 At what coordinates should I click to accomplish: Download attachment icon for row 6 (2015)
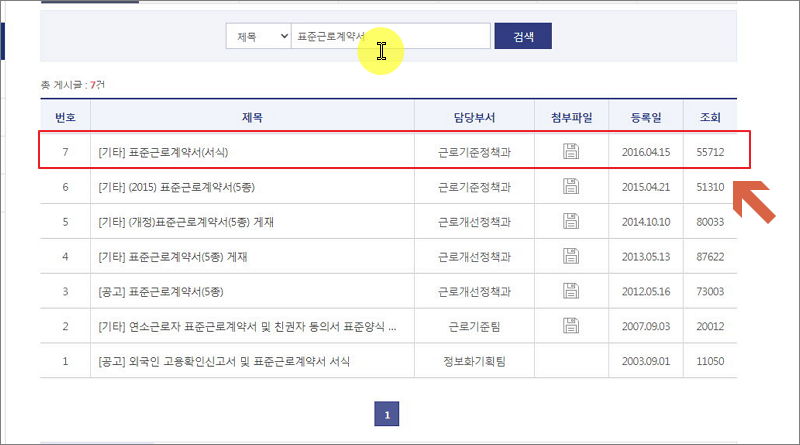click(571, 186)
